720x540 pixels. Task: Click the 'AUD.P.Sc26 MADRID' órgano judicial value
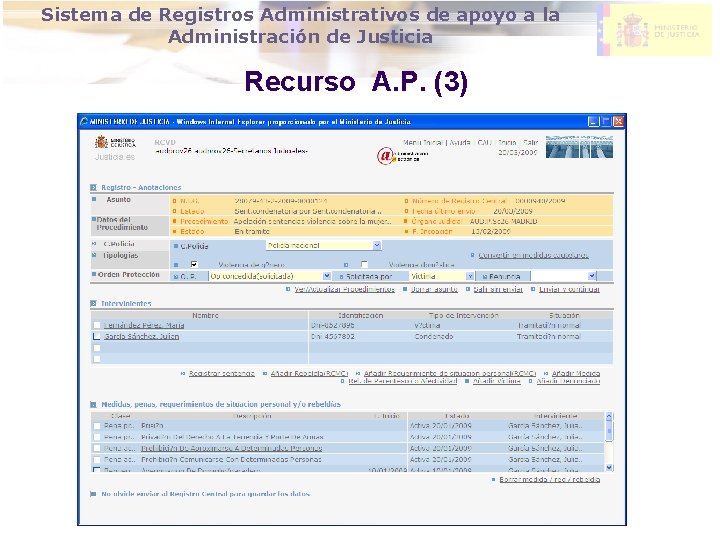click(503, 221)
